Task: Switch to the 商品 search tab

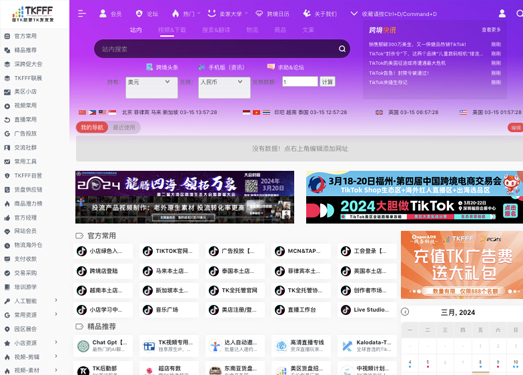Action: 280,30
